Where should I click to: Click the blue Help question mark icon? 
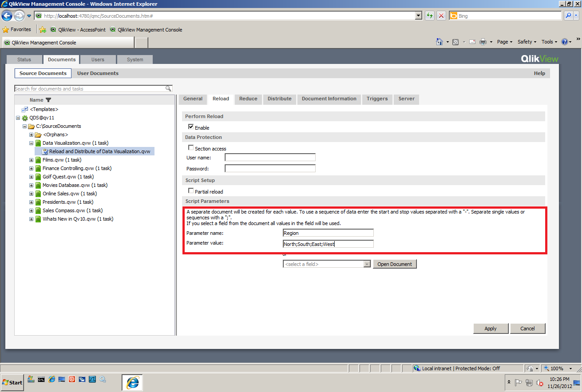(564, 42)
